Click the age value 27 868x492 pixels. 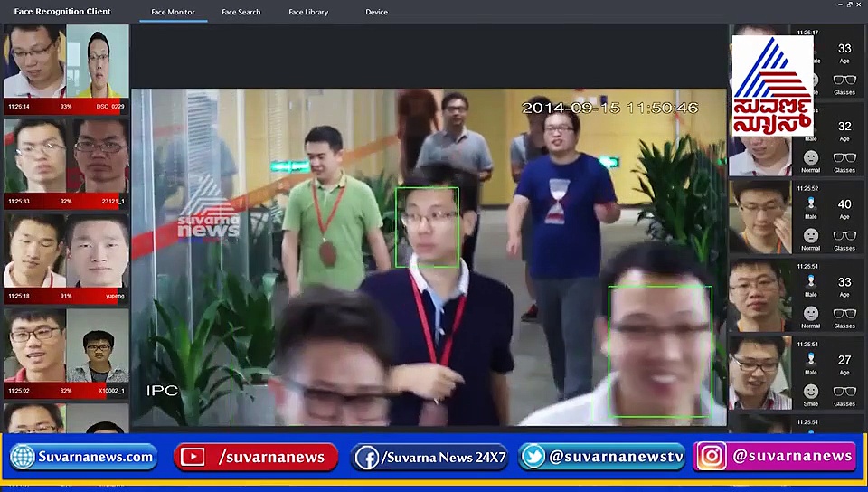coord(844,360)
